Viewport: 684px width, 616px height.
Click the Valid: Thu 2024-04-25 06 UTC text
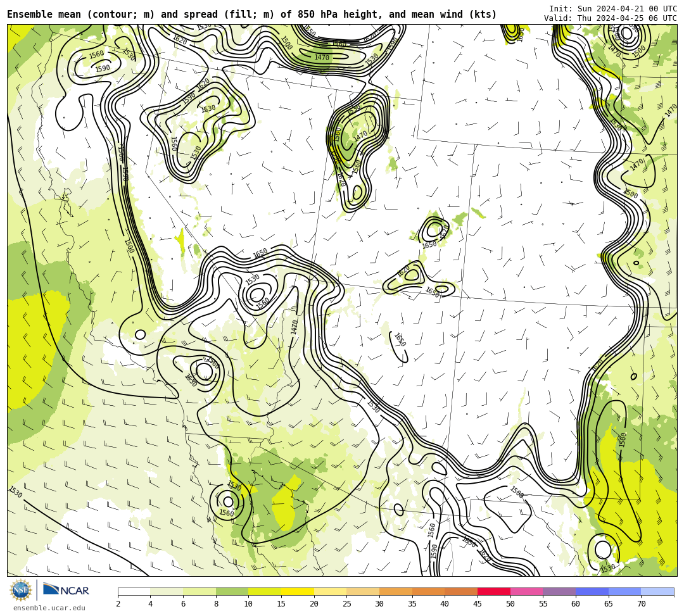coord(611,18)
